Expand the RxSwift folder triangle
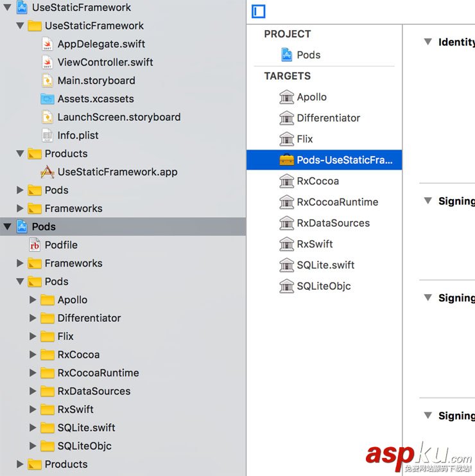This screenshot has width=475, height=476. pyautogui.click(x=33, y=410)
